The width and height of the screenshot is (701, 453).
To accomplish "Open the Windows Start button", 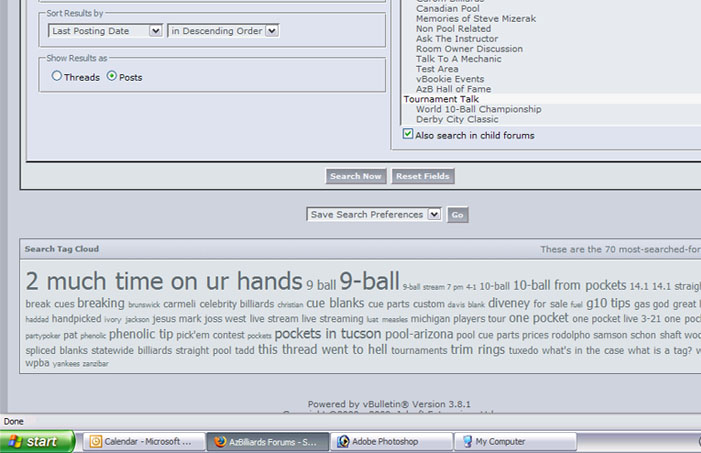I will [x=37, y=442].
